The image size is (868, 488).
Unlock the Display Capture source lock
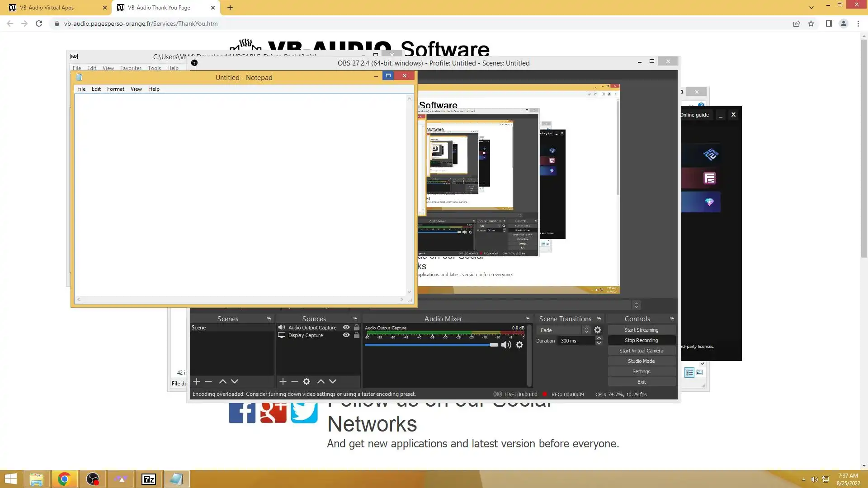(x=357, y=335)
